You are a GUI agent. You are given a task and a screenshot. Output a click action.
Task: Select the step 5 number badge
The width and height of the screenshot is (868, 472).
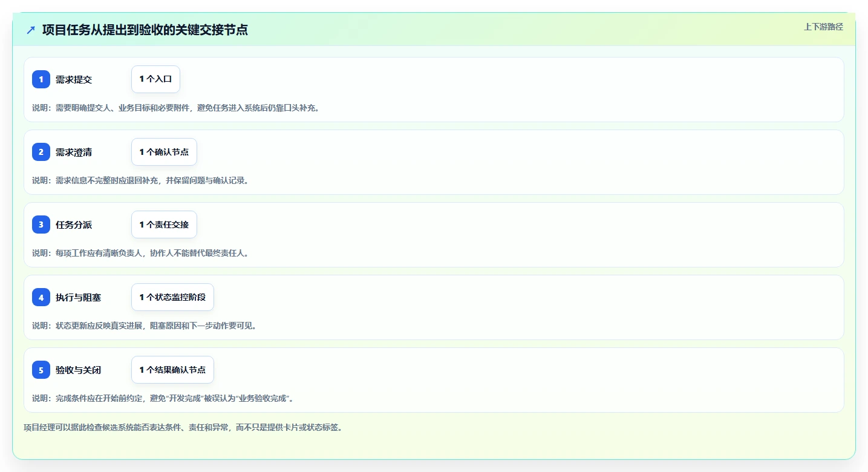coord(41,370)
